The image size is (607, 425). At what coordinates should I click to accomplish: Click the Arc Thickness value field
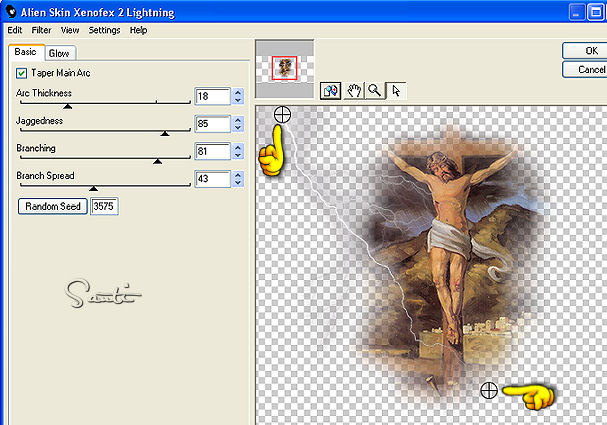tap(213, 96)
